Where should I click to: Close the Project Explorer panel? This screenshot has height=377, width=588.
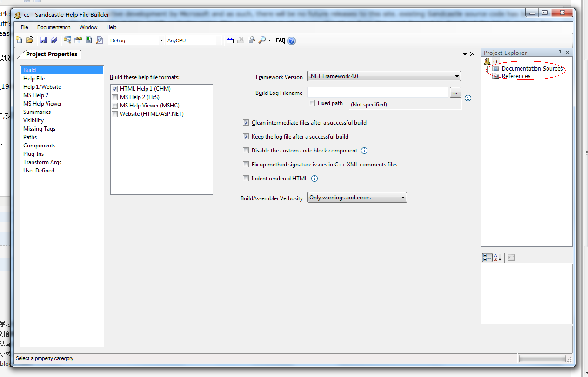coord(568,53)
